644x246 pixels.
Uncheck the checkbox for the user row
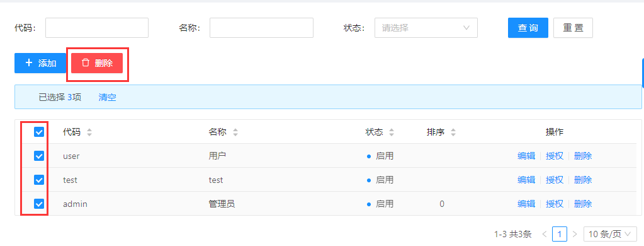click(39, 156)
